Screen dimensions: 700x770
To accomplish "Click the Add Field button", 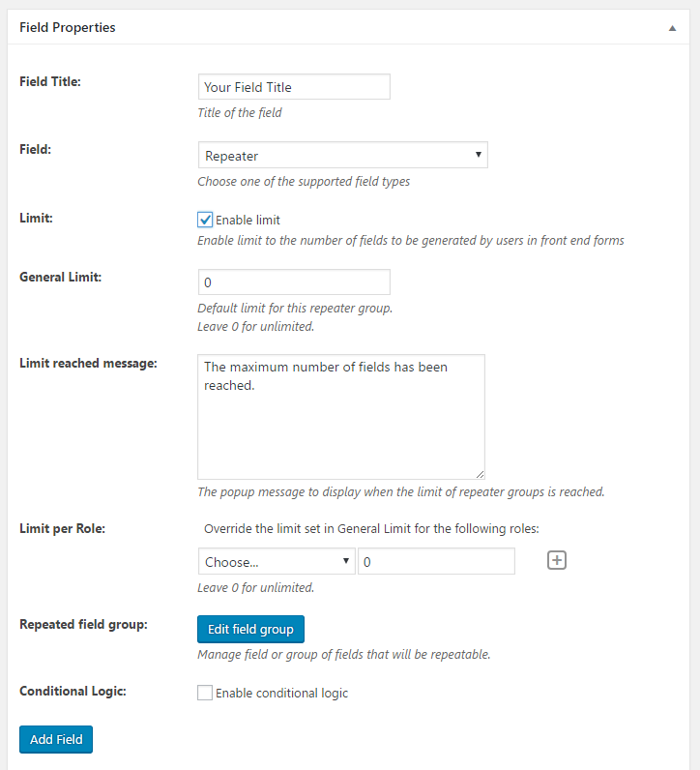I will click(x=56, y=739).
